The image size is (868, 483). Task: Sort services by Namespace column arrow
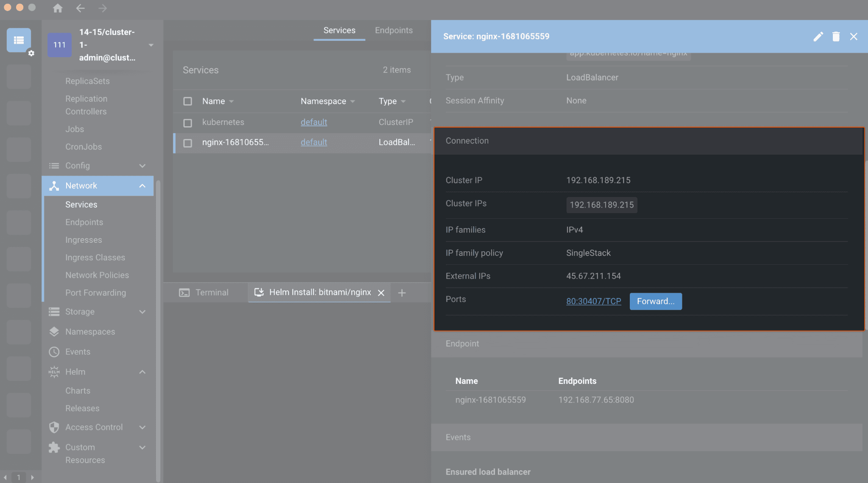tap(353, 102)
